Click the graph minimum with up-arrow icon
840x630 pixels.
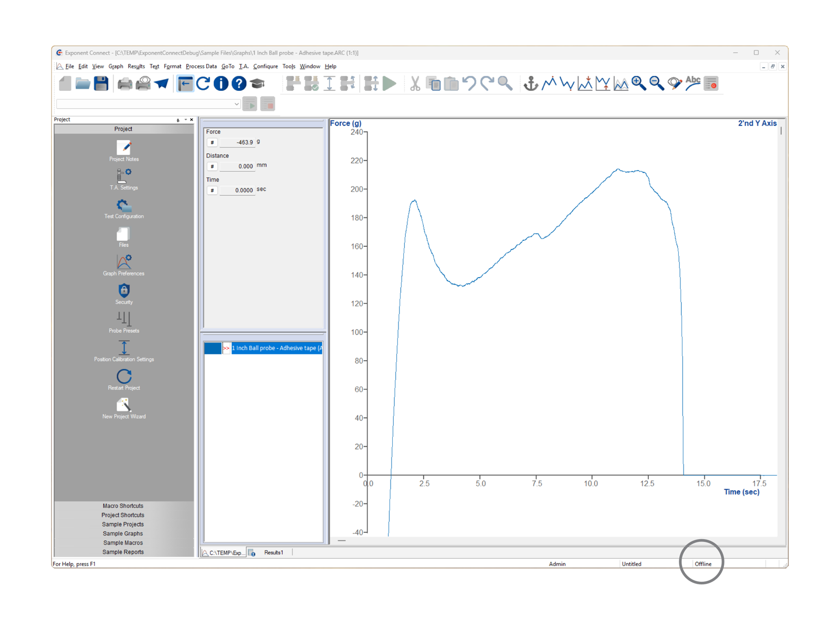tap(603, 83)
